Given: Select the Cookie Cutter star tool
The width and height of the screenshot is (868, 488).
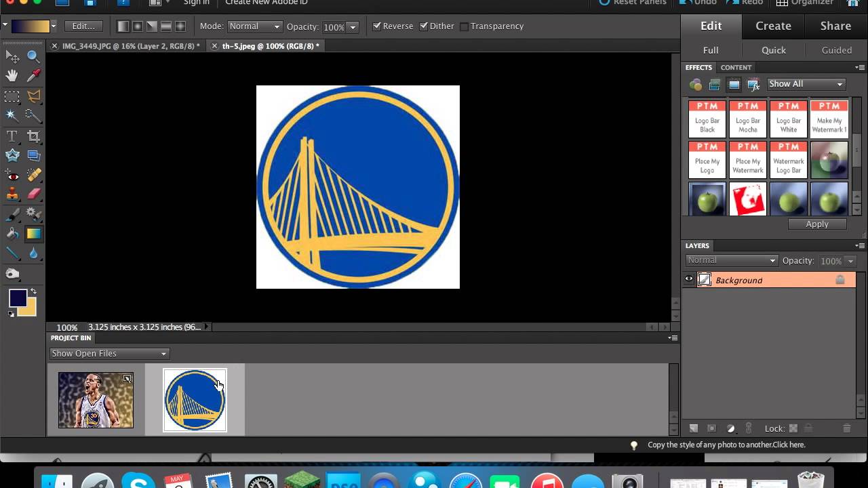Looking at the screenshot, I should (12, 155).
